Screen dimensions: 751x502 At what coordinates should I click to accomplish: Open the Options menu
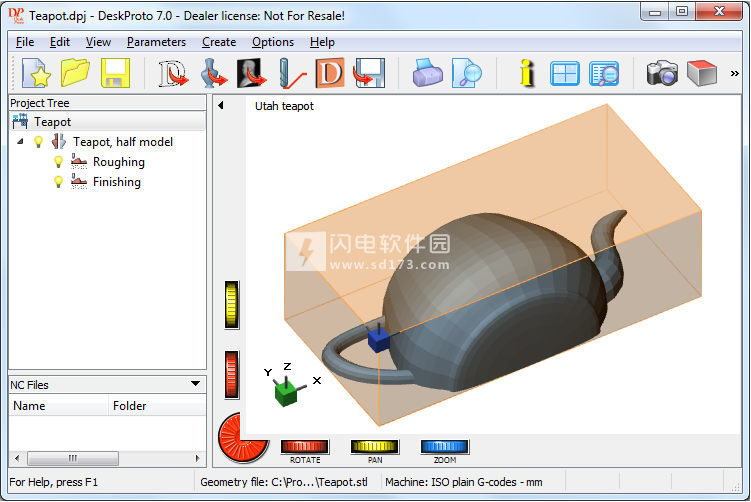[273, 42]
